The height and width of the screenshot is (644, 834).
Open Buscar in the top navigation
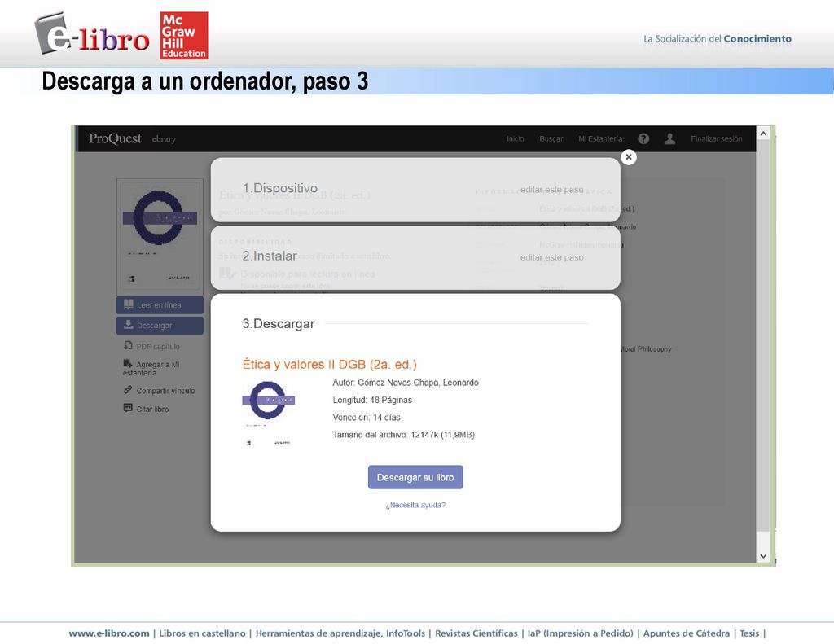click(551, 138)
